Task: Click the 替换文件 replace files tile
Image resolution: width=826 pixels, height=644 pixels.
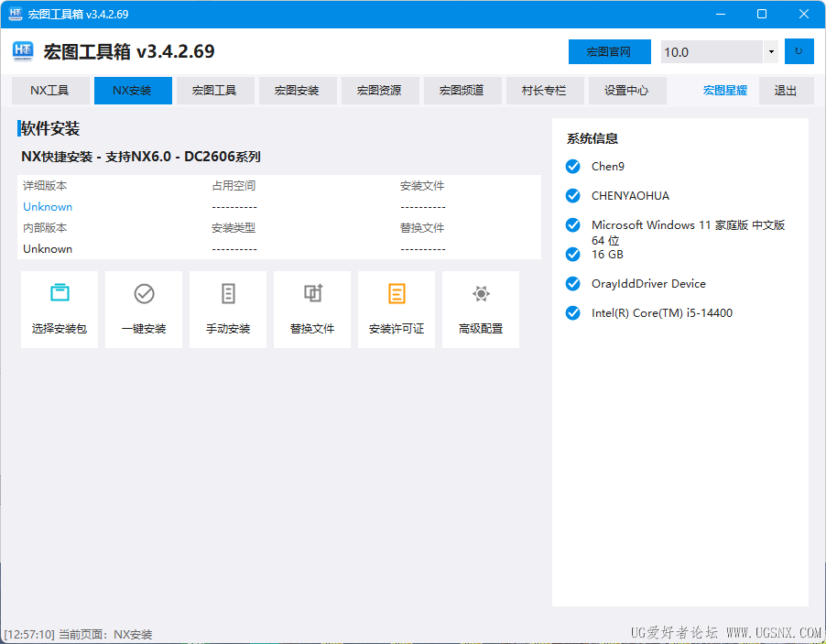Action: point(312,310)
